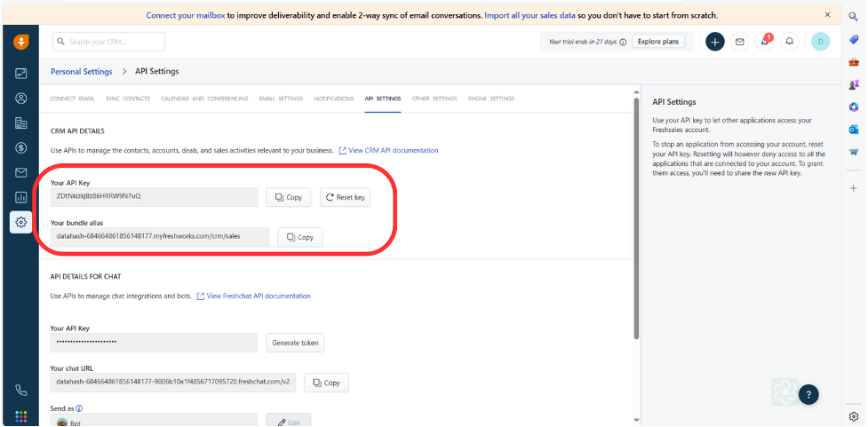Screen dimensions: 868x427
Task: Open the email icon in top header
Action: (740, 42)
